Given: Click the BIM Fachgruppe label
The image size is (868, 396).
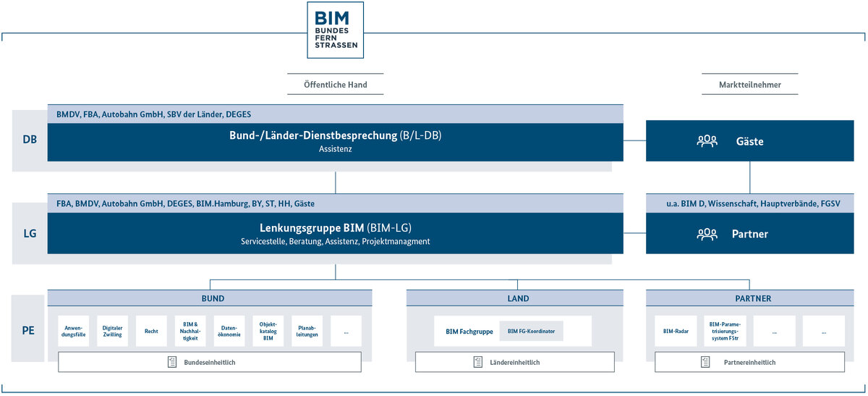Looking at the screenshot, I should click(x=469, y=332).
